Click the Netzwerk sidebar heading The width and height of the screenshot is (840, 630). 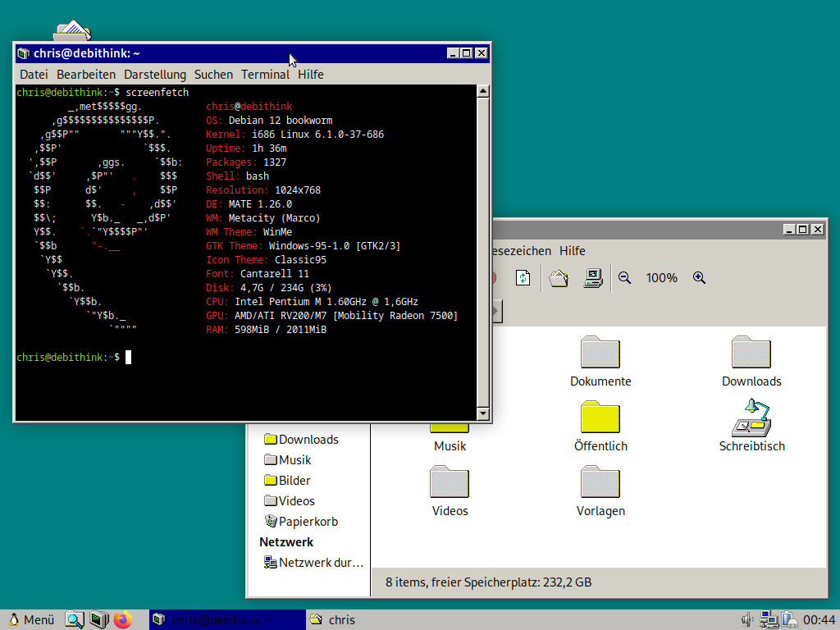click(x=286, y=542)
